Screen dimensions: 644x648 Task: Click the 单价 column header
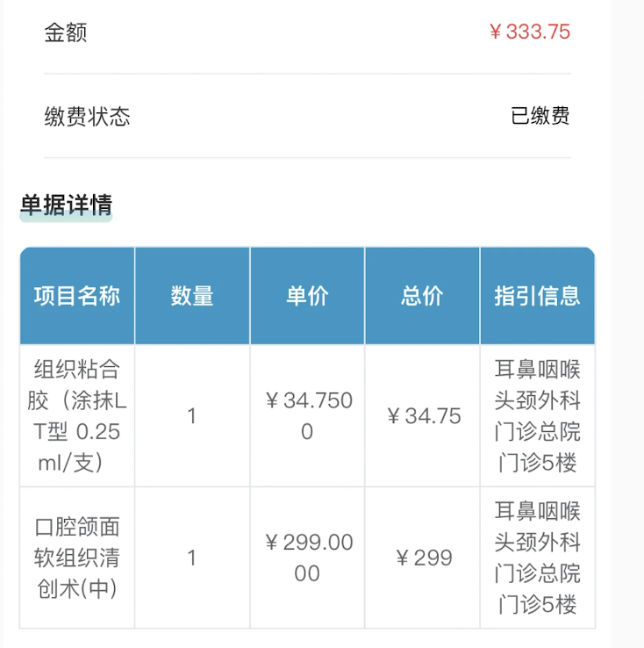point(307,296)
